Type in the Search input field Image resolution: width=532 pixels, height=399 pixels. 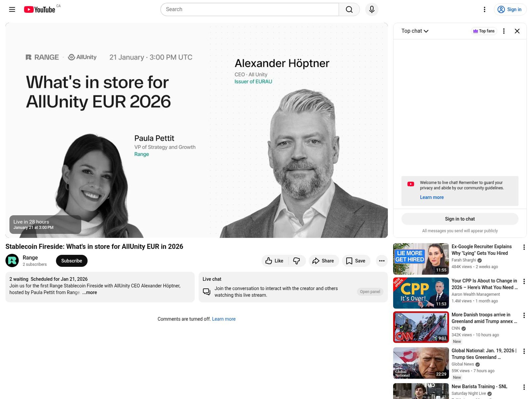tap(250, 10)
